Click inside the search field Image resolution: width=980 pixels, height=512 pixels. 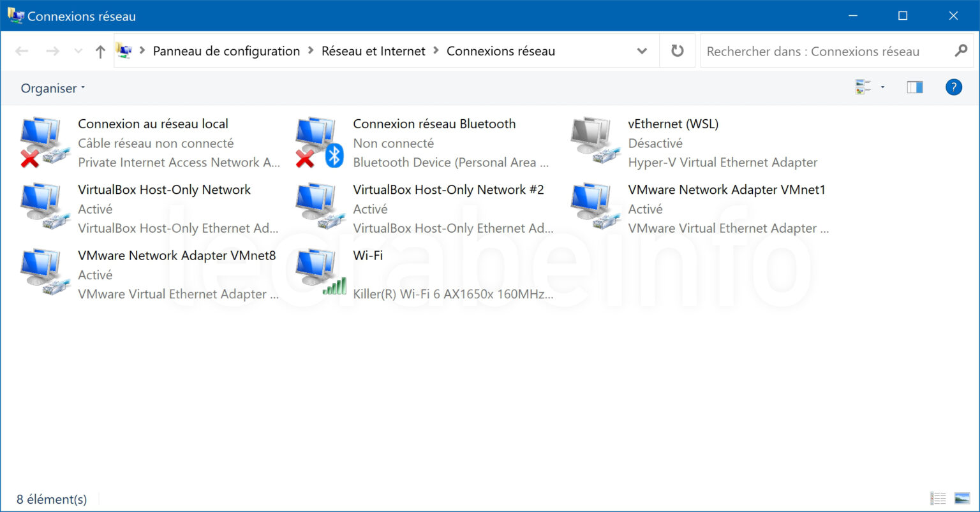pos(817,51)
